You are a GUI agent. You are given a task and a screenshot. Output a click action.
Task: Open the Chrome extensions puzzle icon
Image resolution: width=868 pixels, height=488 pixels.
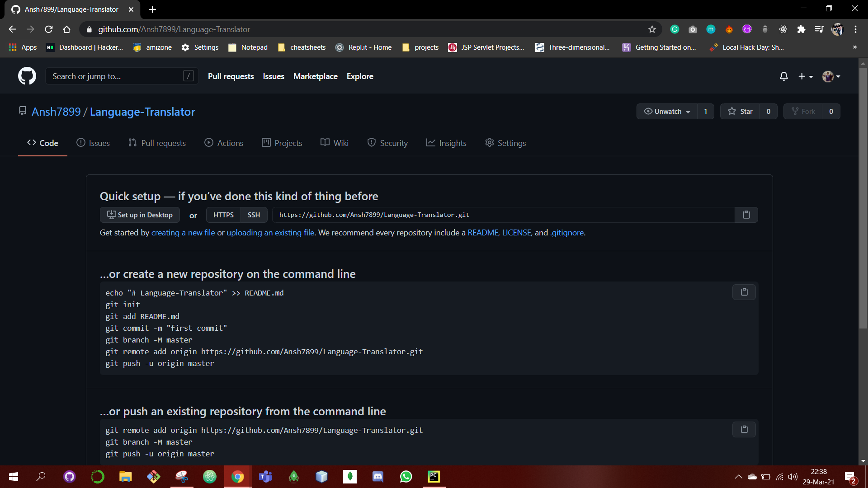point(801,29)
